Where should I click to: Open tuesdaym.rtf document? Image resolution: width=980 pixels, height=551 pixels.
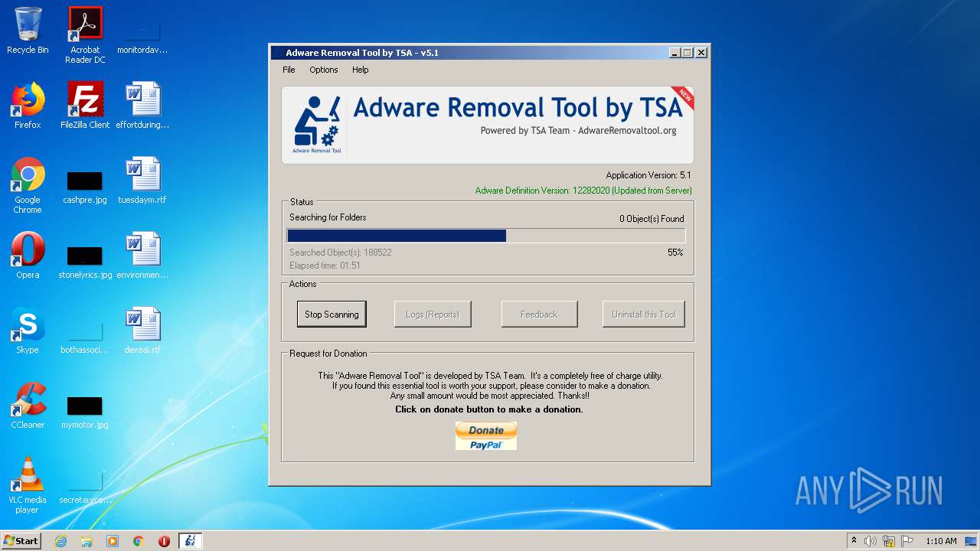point(142,181)
